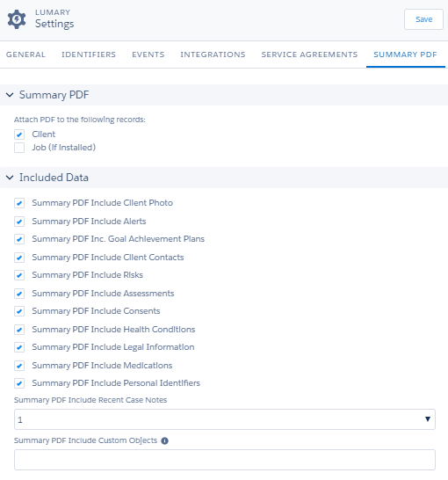Select the Service Agreements tab
Viewport: 448px width, 480px height.
[x=309, y=55]
